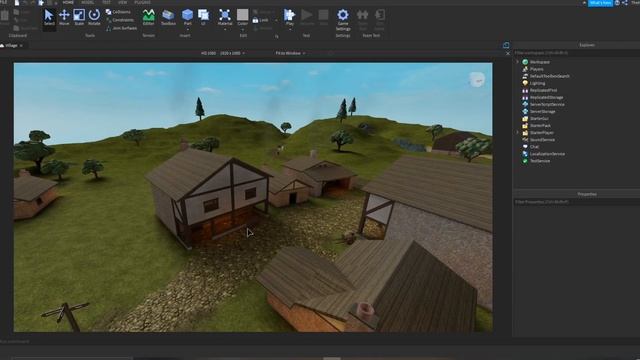Insert a new Part
640x360 pixels.
coord(187,16)
